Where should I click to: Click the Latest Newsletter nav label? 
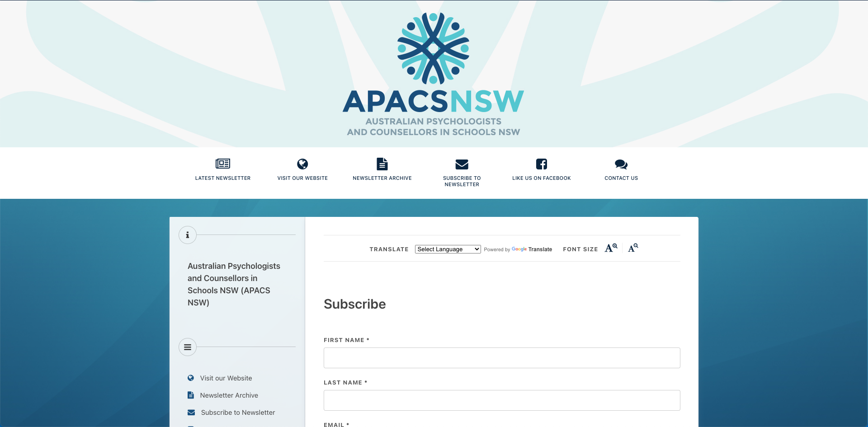pos(223,178)
